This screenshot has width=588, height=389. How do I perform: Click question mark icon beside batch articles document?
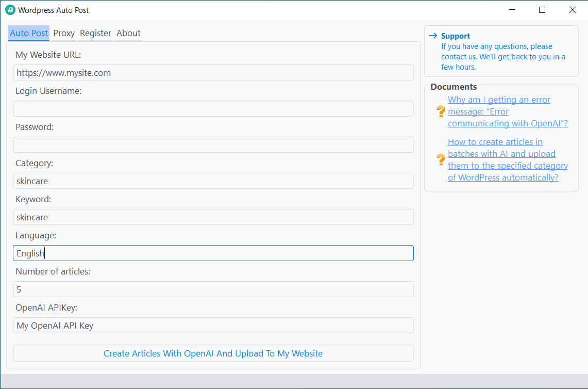[441, 159]
